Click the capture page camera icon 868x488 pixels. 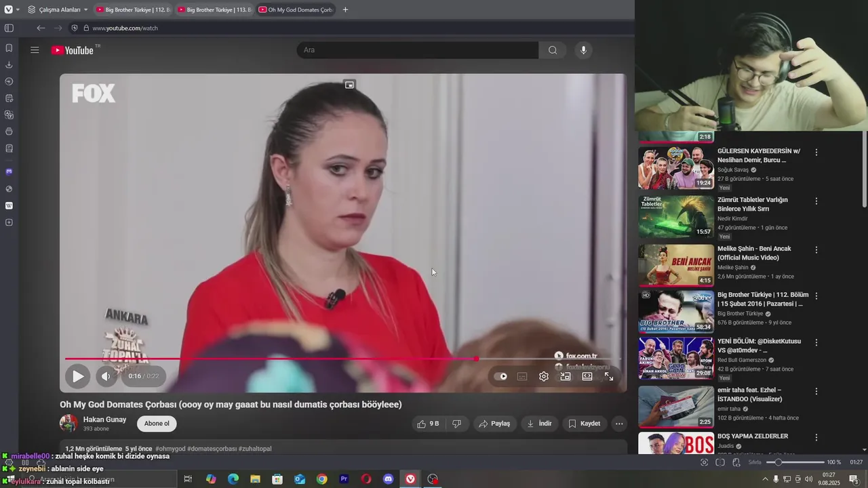tap(704, 462)
